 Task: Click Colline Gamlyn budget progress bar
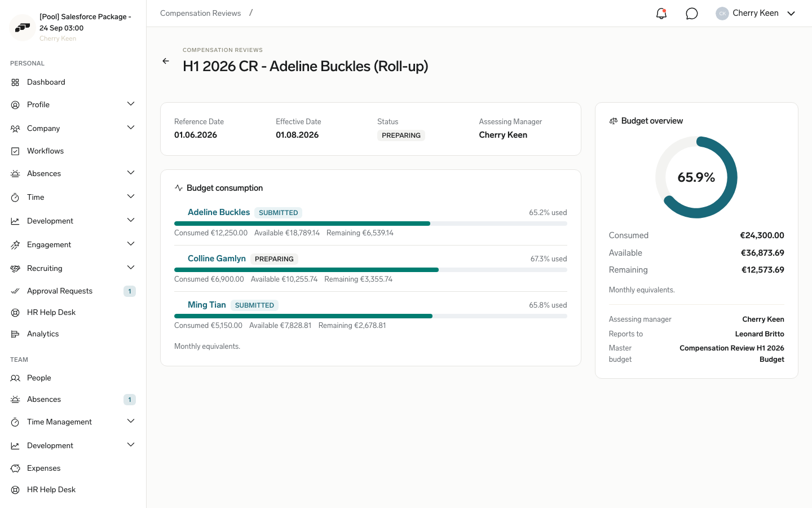(370, 270)
